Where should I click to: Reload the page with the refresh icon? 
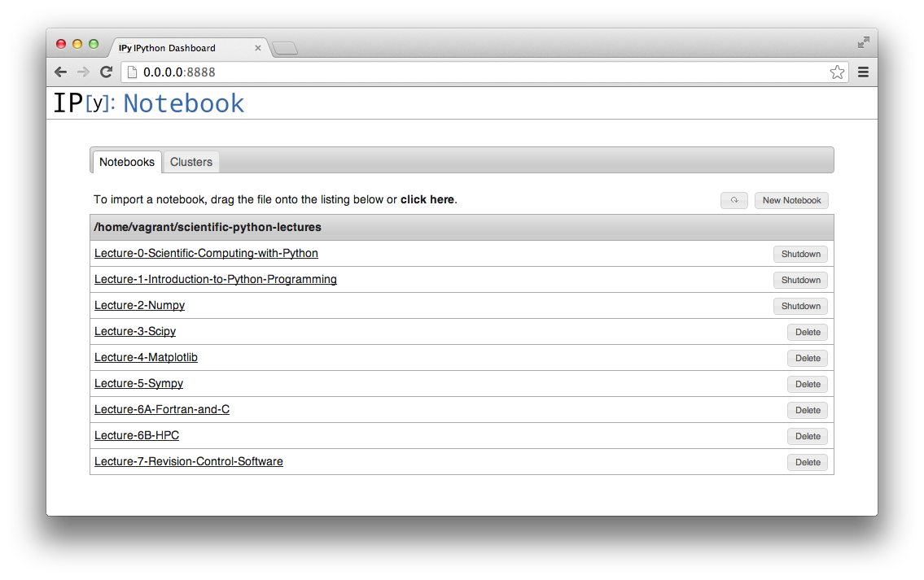point(106,72)
